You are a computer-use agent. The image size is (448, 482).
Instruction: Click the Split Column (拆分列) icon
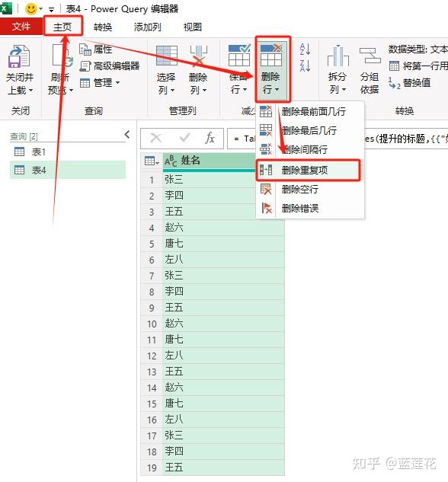coord(338,56)
